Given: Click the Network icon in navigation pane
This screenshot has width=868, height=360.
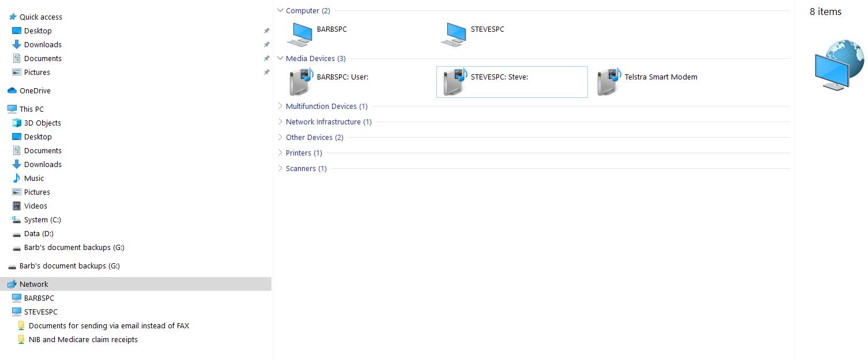Looking at the screenshot, I should pyautogui.click(x=12, y=284).
